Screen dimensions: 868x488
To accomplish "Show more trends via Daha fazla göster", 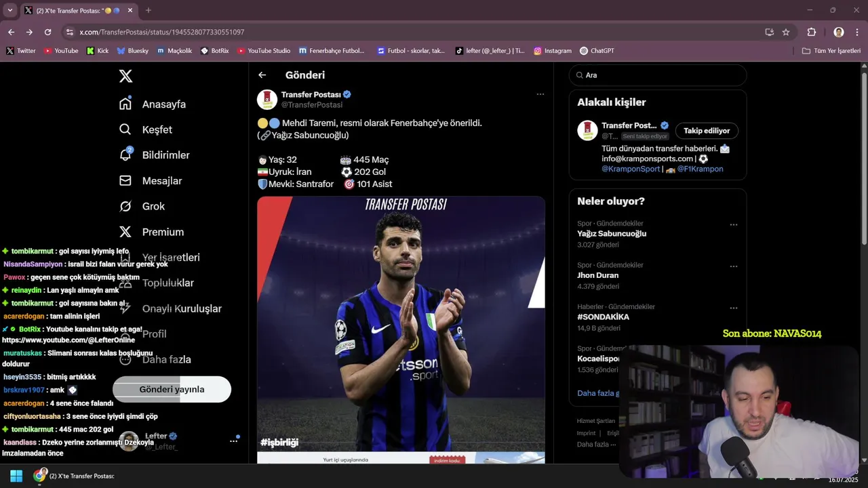I will [x=597, y=393].
